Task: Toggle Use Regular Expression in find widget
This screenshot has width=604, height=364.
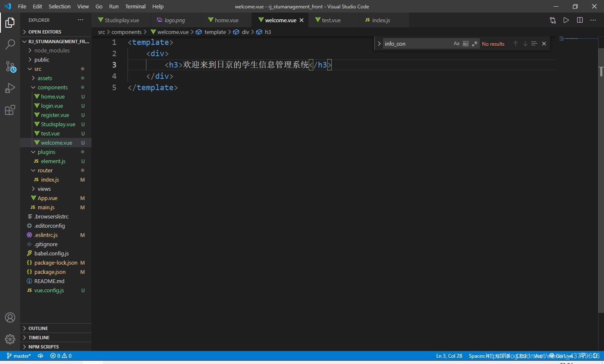Action: 475,44
